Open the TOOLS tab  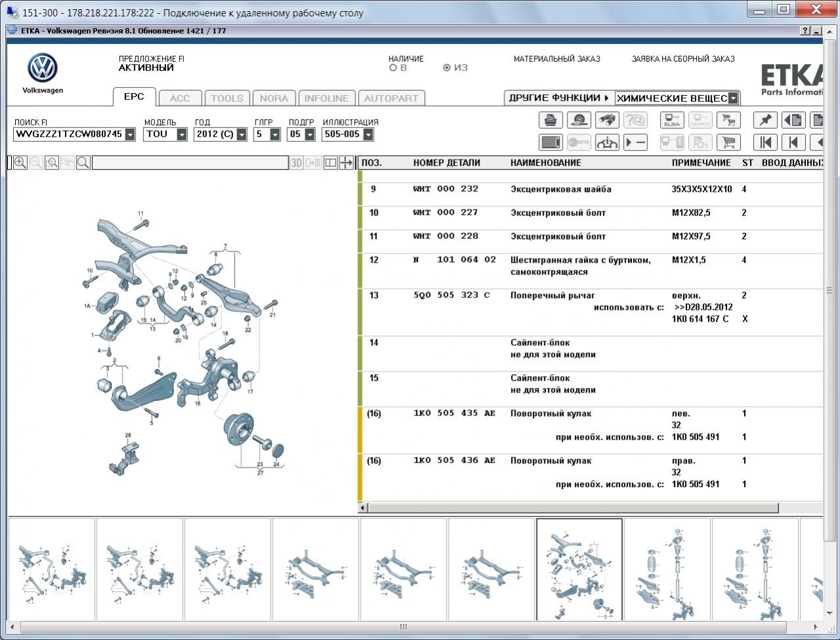(227, 98)
